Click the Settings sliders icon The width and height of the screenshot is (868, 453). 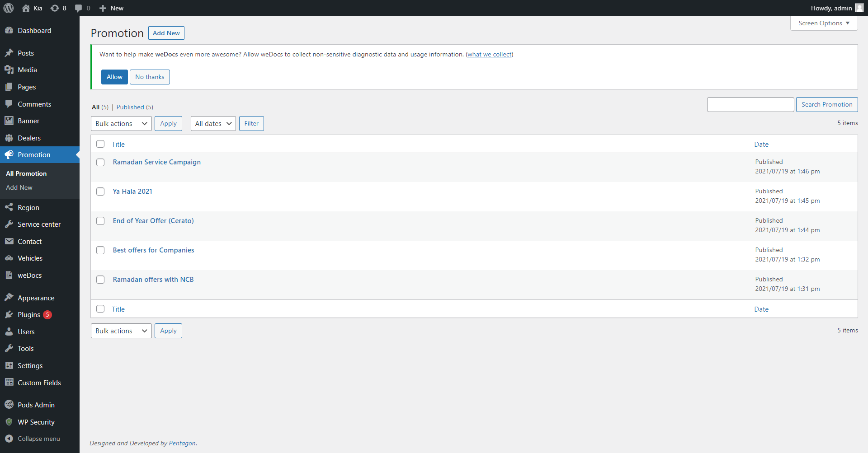coord(9,365)
